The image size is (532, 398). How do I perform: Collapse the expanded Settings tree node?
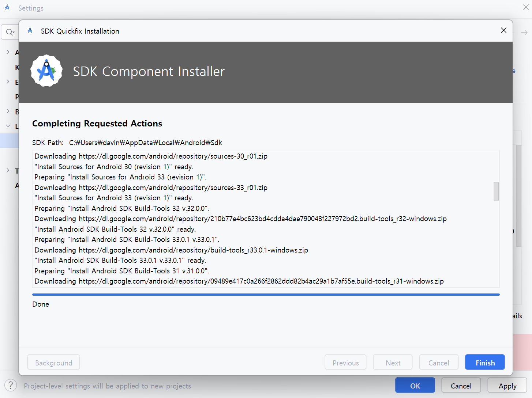click(8, 126)
